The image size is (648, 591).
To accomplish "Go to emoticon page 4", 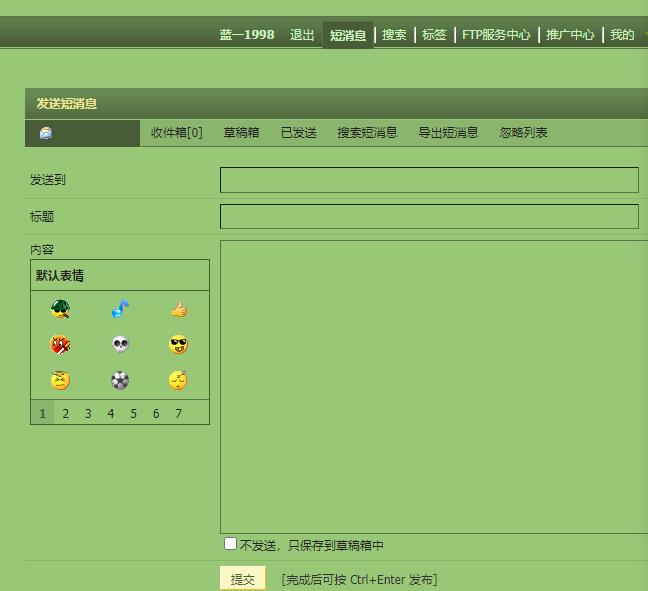I will 111,413.
